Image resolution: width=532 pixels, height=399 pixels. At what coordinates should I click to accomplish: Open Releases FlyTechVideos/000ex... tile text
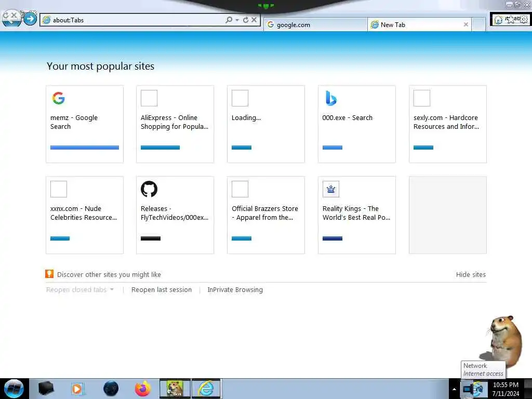click(175, 213)
